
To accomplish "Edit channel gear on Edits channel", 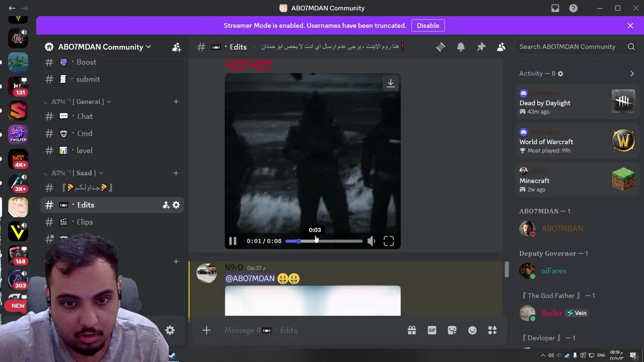I will pos(176,205).
